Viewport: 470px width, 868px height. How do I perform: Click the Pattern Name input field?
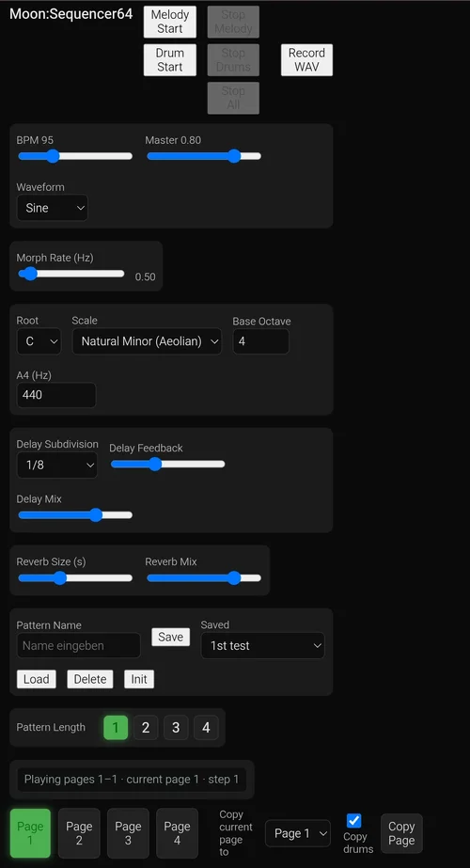79,645
